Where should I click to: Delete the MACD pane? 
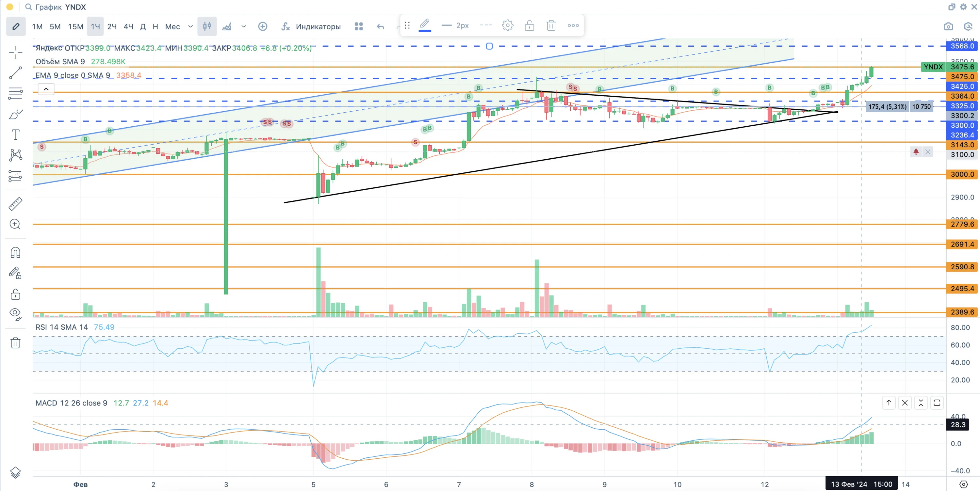point(905,403)
